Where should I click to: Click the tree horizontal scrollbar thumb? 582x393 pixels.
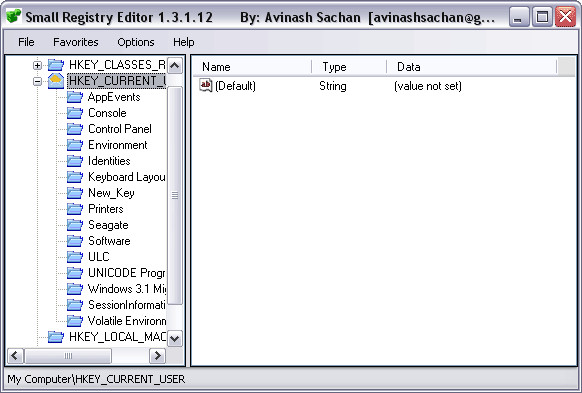[x=68, y=356]
